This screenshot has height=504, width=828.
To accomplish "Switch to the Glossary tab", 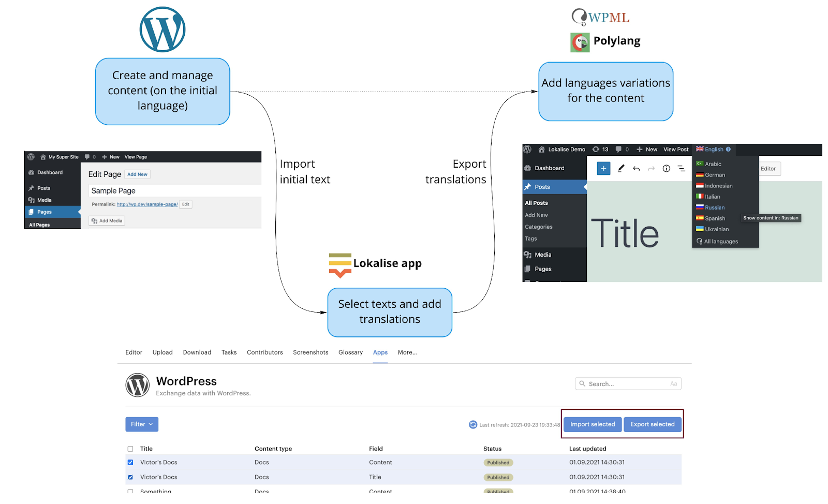I will click(351, 352).
